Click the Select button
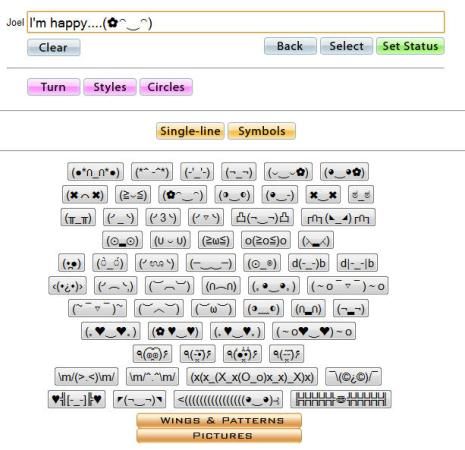465x450 pixels. [346, 46]
